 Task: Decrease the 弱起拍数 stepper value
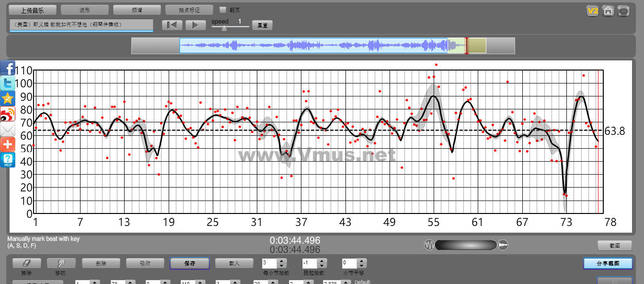(x=322, y=266)
